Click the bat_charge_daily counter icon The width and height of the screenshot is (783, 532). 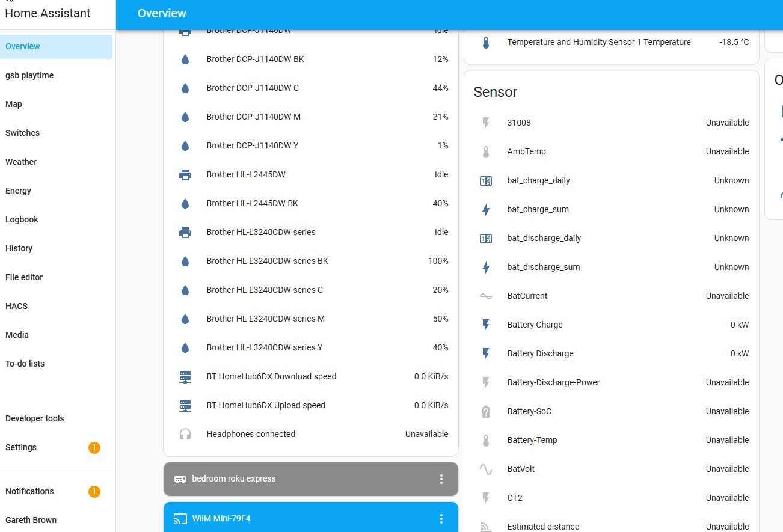tap(486, 181)
